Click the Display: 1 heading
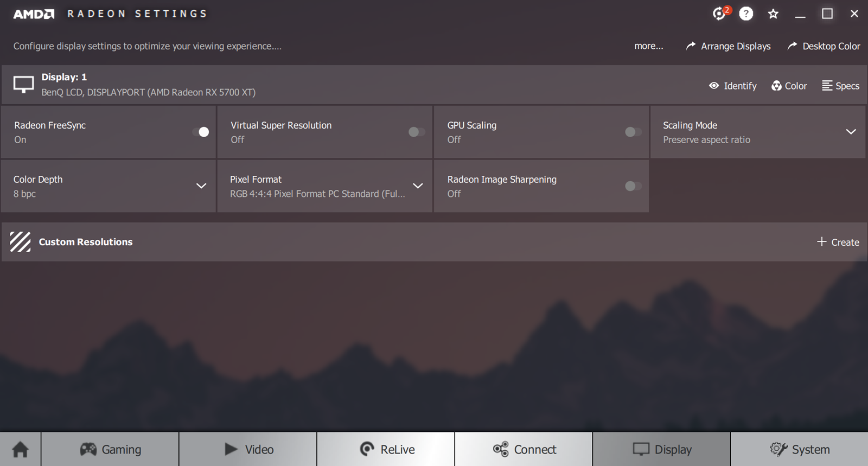Image resolution: width=868 pixels, height=466 pixels. (x=64, y=77)
